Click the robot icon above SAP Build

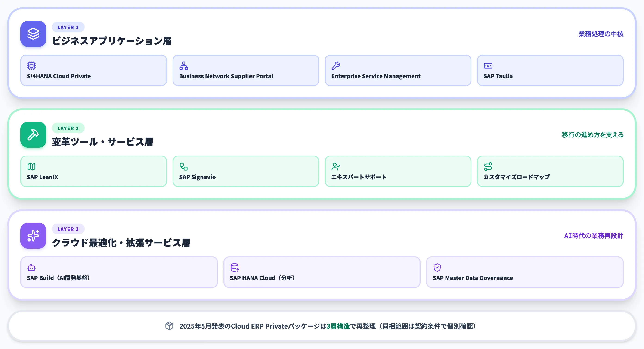click(31, 268)
